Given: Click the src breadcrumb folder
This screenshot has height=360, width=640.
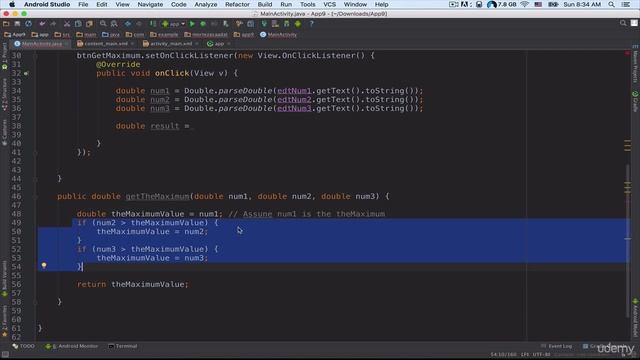Looking at the screenshot, I should pyautogui.click(x=62, y=35).
